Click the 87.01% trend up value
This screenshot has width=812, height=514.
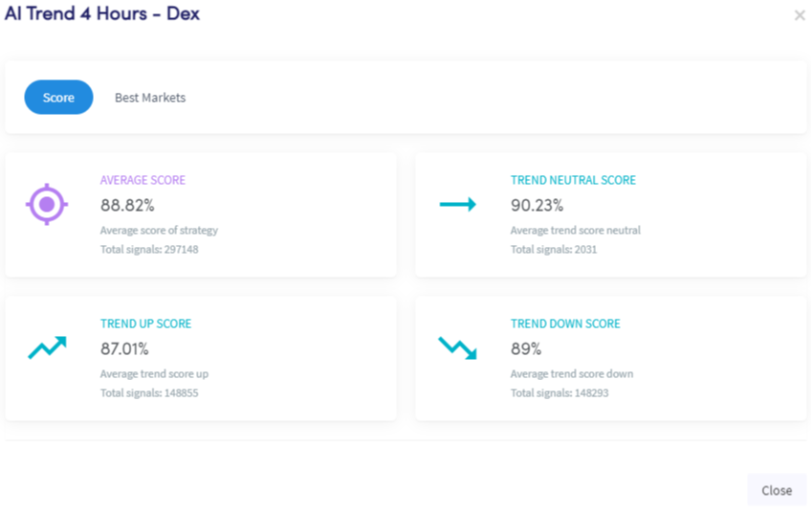pyautogui.click(x=124, y=348)
